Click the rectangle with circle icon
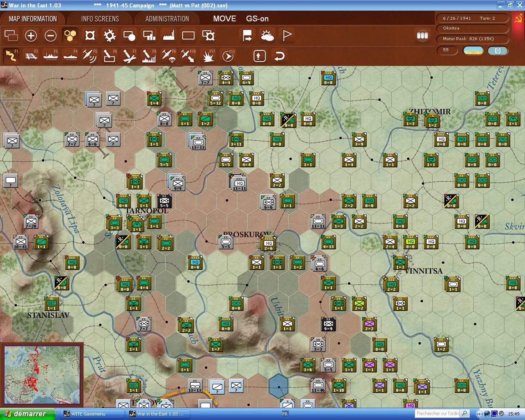This screenshot has width=525, height=420. pyautogui.click(x=129, y=36)
